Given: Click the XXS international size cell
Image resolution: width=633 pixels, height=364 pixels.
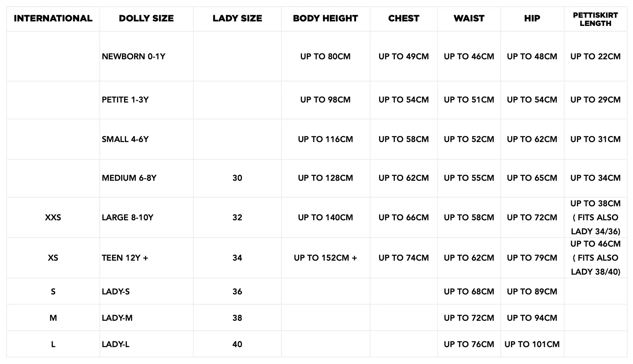Looking at the screenshot, I should click(x=53, y=217).
